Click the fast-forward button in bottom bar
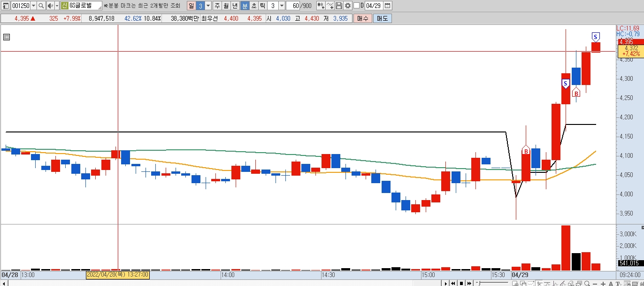The width and height of the screenshot is (644, 286). [469, 283]
